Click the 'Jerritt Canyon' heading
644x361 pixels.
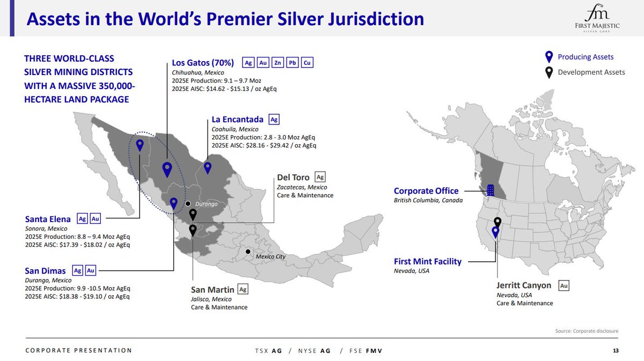point(524,285)
